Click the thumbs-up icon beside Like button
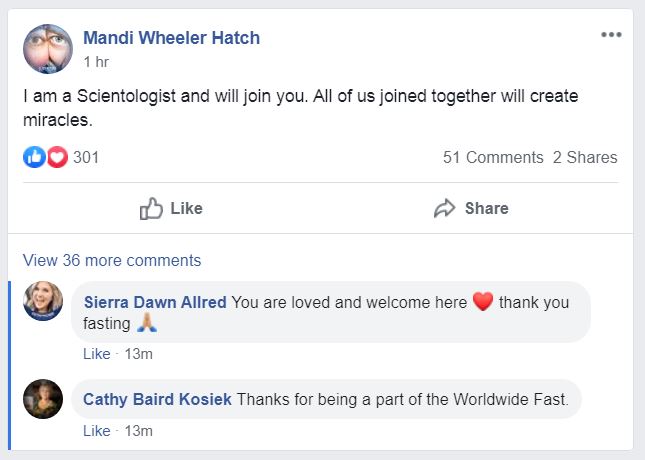 point(151,208)
